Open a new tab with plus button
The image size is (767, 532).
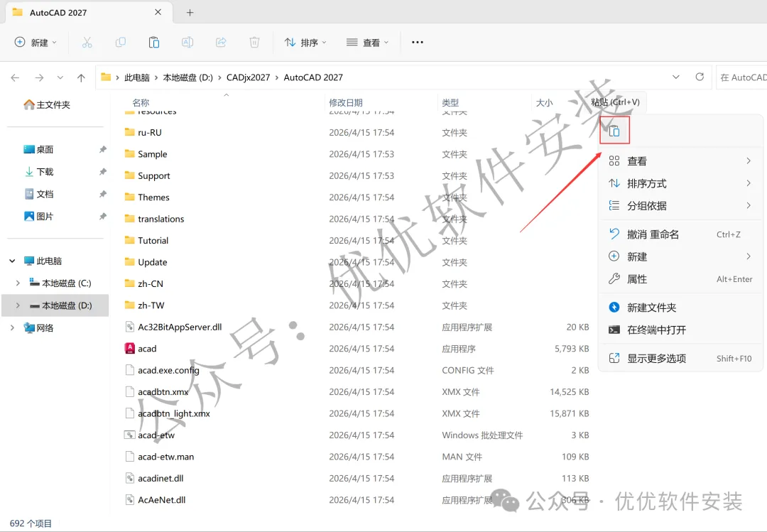[x=190, y=12]
